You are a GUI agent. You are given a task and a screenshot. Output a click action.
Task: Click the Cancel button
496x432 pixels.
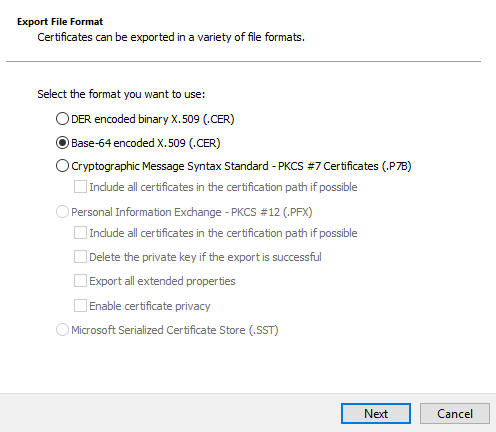455,414
